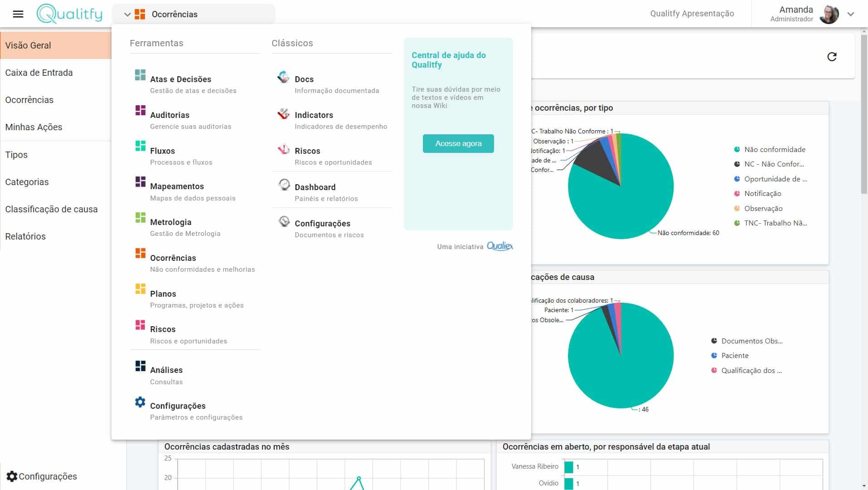This screenshot has height=490, width=868.
Task: Click the refresh icon on dashboard
Action: [x=832, y=57]
